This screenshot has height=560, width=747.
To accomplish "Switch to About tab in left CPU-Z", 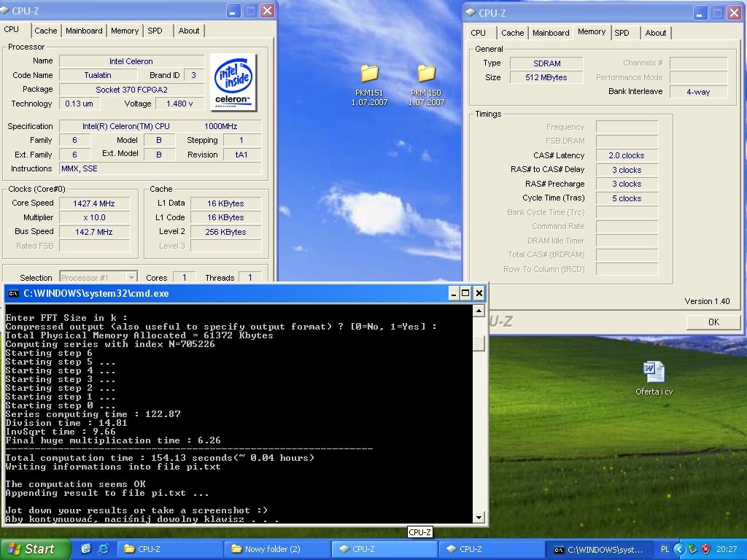I will click(189, 31).
